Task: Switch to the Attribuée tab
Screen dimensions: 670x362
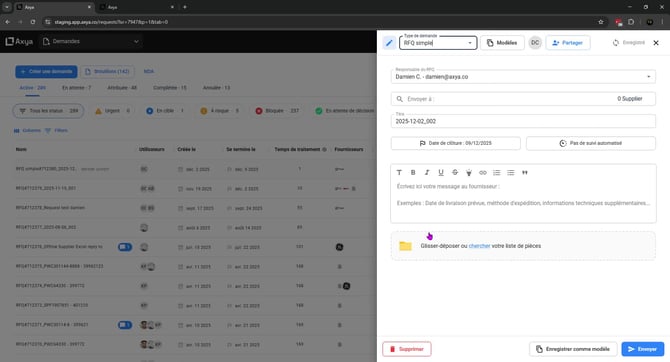Action: pos(122,88)
